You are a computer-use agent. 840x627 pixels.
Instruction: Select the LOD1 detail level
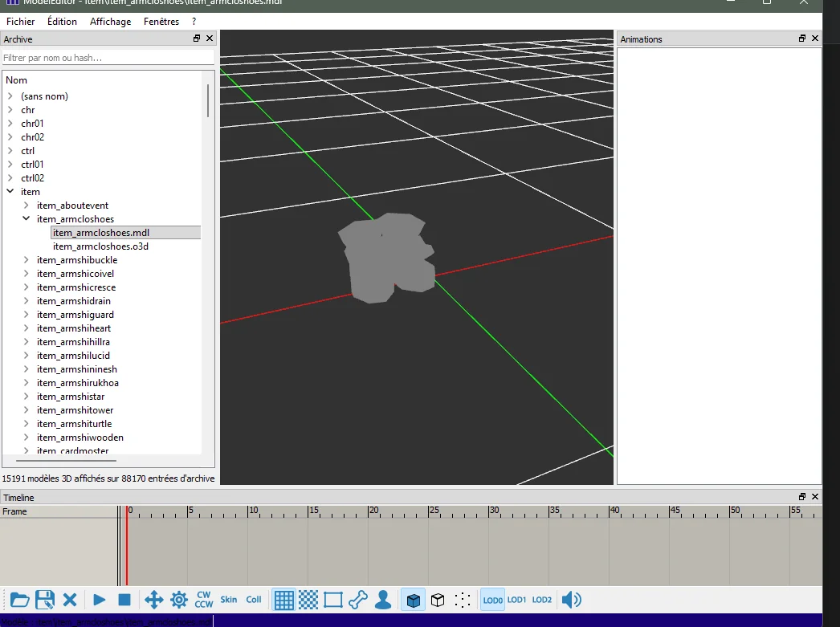tap(517, 600)
